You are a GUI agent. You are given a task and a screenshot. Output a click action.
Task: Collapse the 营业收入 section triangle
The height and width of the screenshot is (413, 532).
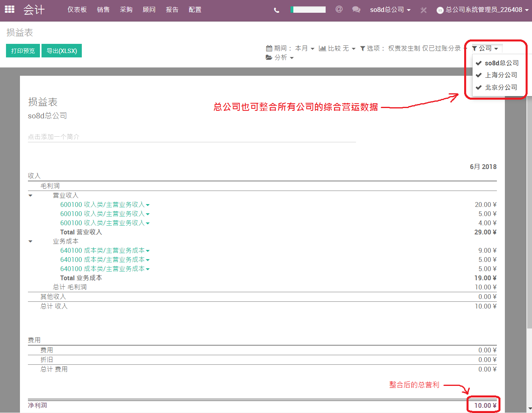[x=30, y=196]
